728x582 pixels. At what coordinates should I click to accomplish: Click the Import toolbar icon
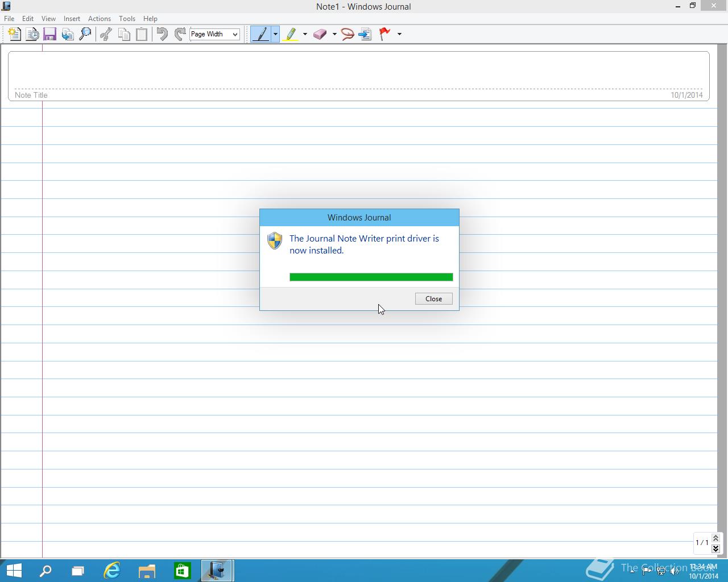tap(68, 34)
